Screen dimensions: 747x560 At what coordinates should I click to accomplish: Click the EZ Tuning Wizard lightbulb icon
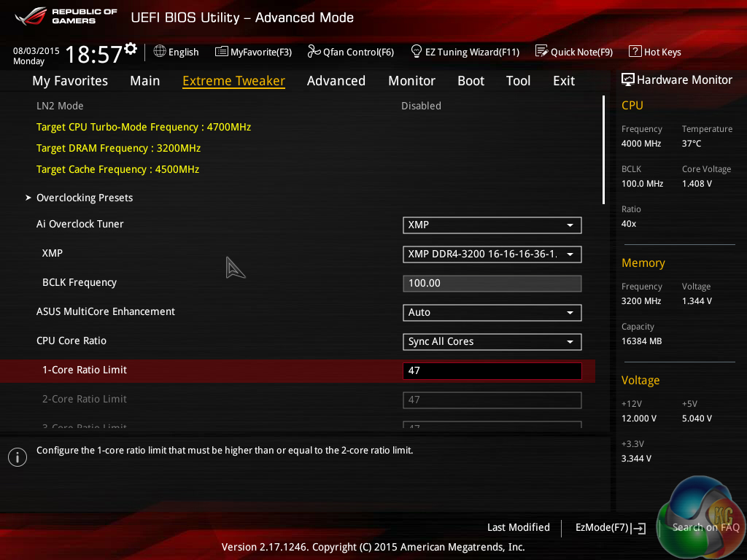[416, 51]
